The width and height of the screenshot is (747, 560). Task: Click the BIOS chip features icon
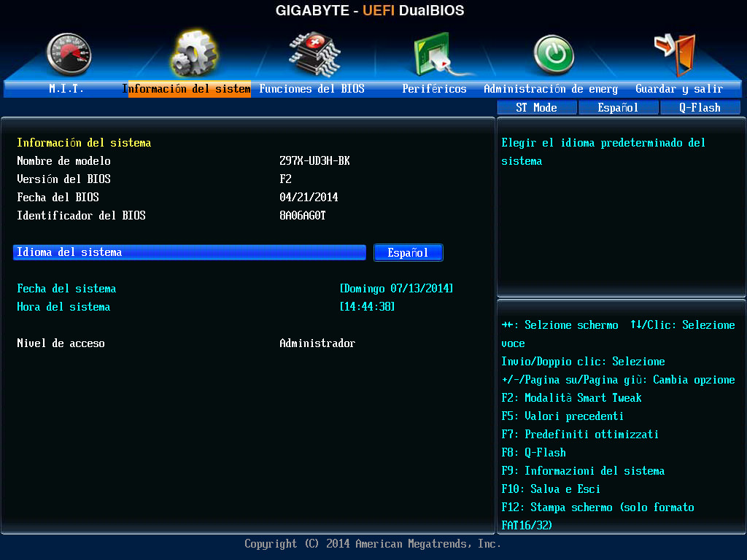click(x=315, y=54)
